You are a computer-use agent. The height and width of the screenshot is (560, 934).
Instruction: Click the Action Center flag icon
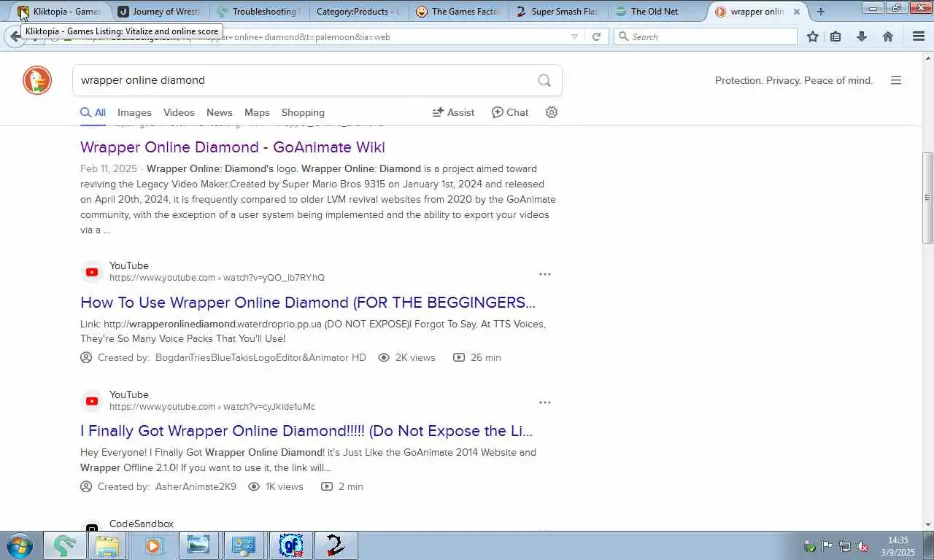[827, 546]
